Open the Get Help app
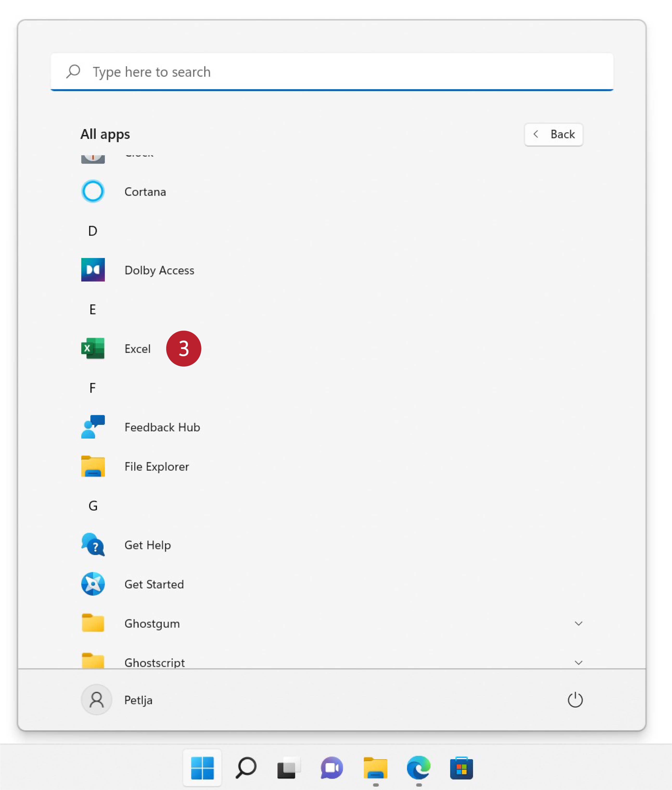The height and width of the screenshot is (790, 672). (x=147, y=545)
